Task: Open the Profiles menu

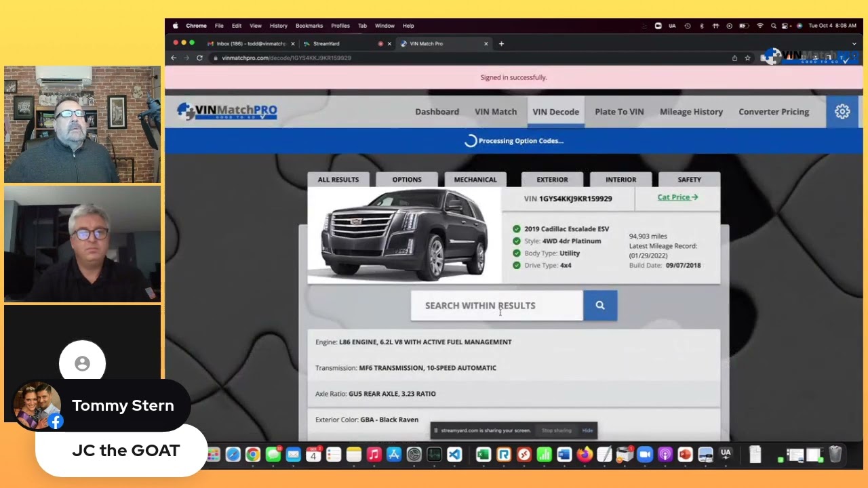Action: point(340,26)
